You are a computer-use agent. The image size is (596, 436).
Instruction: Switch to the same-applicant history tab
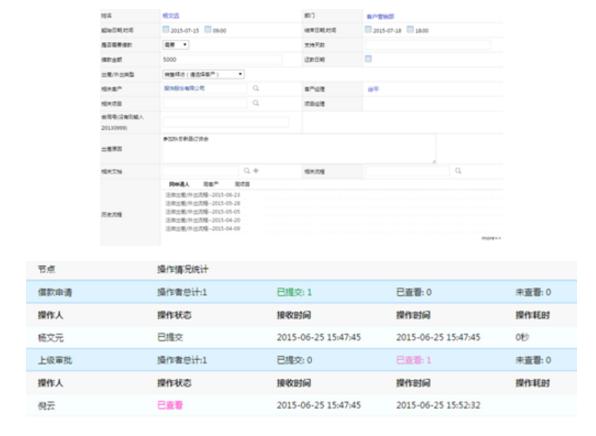click(x=179, y=184)
